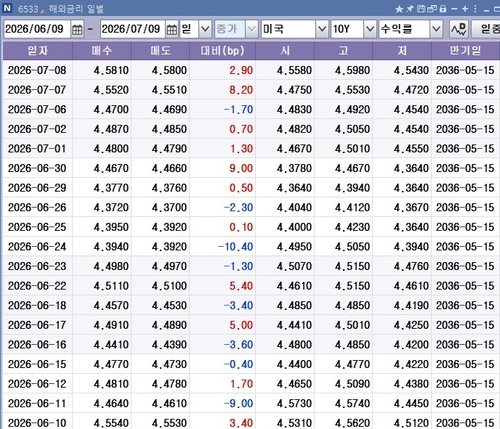Image resolution: width=500 pixels, height=429 pixels.
Task: Click the duplicate window icon in title bar
Action: [x=432, y=9]
